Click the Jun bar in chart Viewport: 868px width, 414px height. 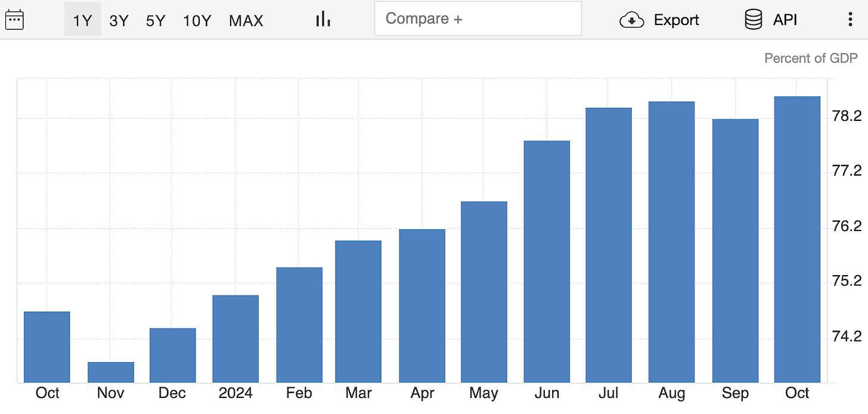click(547, 262)
